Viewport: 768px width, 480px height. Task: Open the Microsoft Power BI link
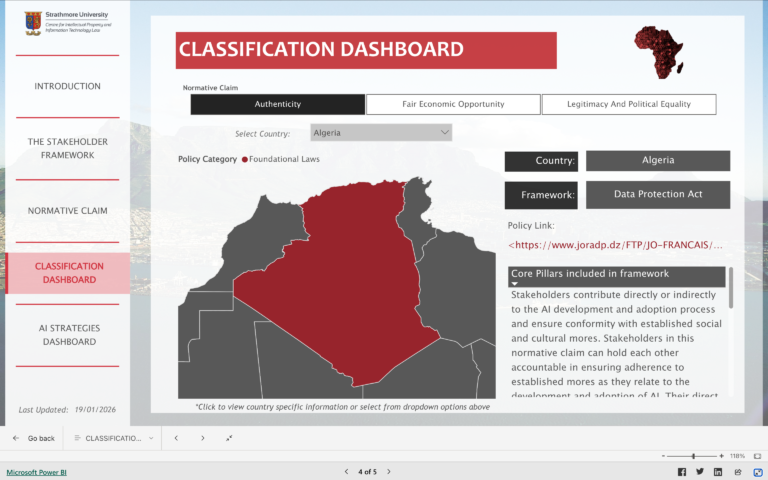click(x=37, y=472)
